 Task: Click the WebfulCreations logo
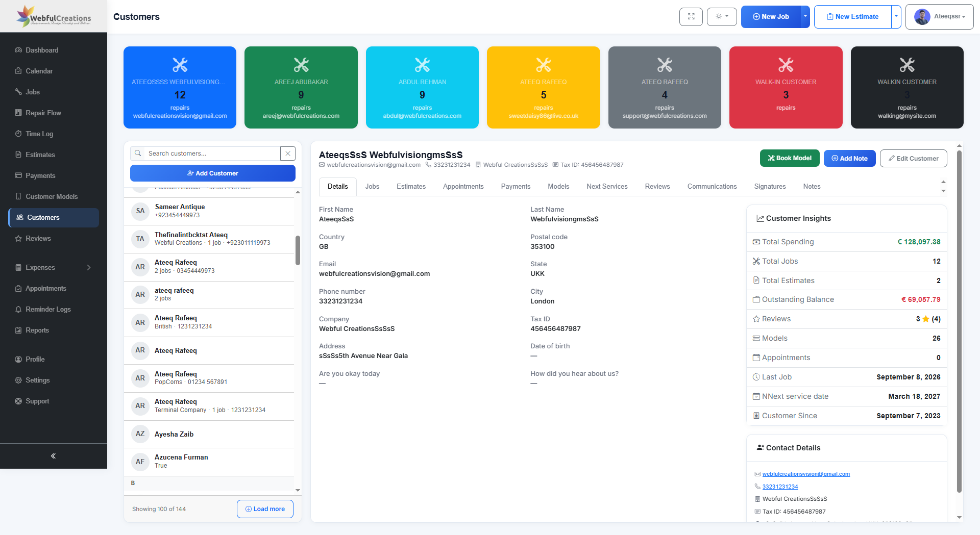tap(54, 16)
